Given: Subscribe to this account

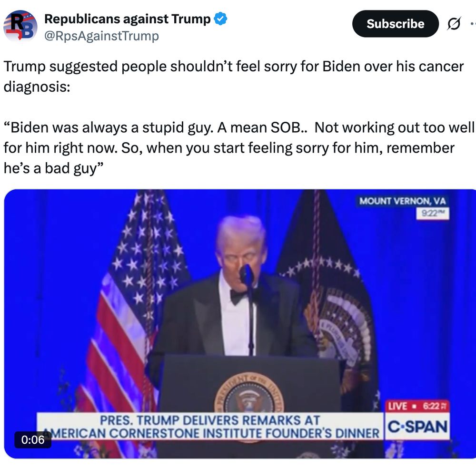Looking at the screenshot, I should tap(395, 24).
